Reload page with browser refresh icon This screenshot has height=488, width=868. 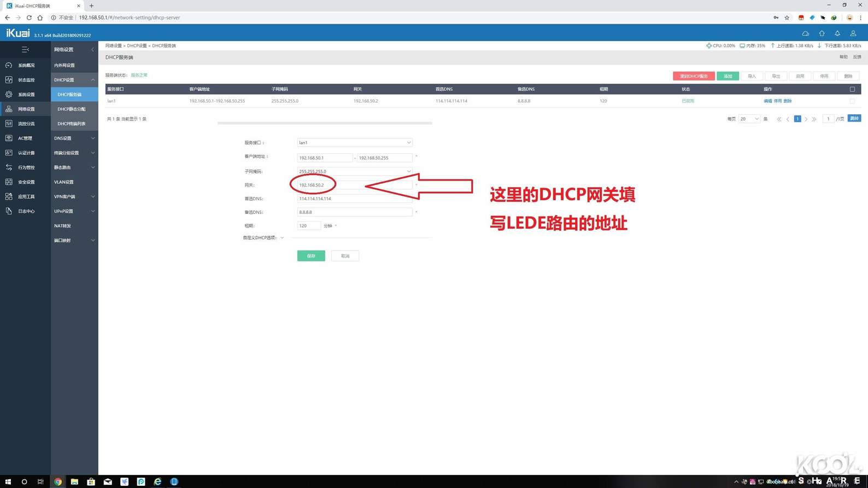point(29,18)
